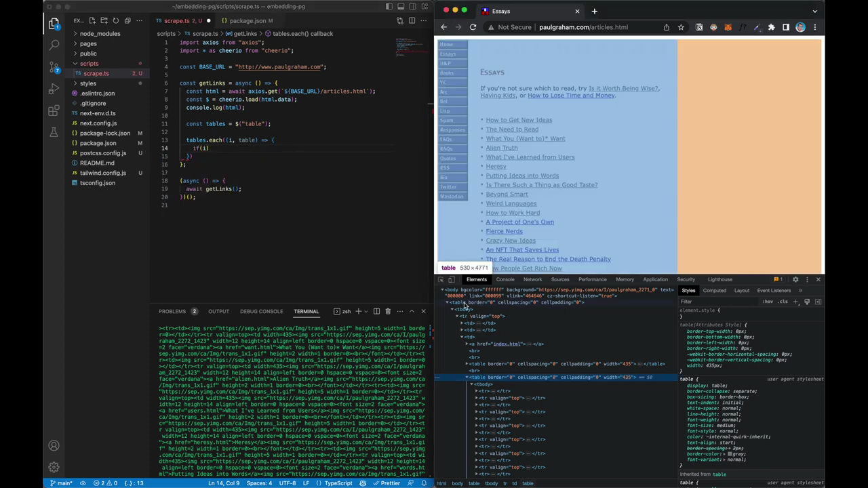Click the Filter field in Styles pane

coord(719,302)
